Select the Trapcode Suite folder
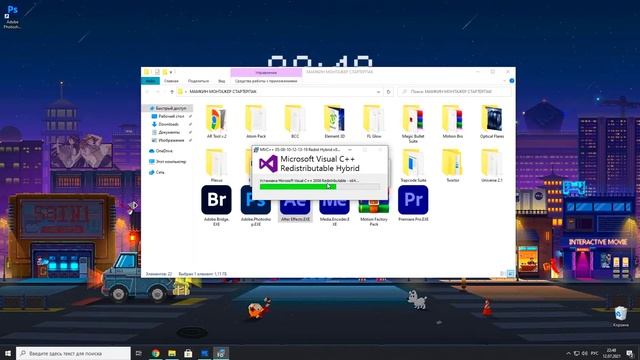Screen dimensions: 640x360 pyautogui.click(x=413, y=165)
